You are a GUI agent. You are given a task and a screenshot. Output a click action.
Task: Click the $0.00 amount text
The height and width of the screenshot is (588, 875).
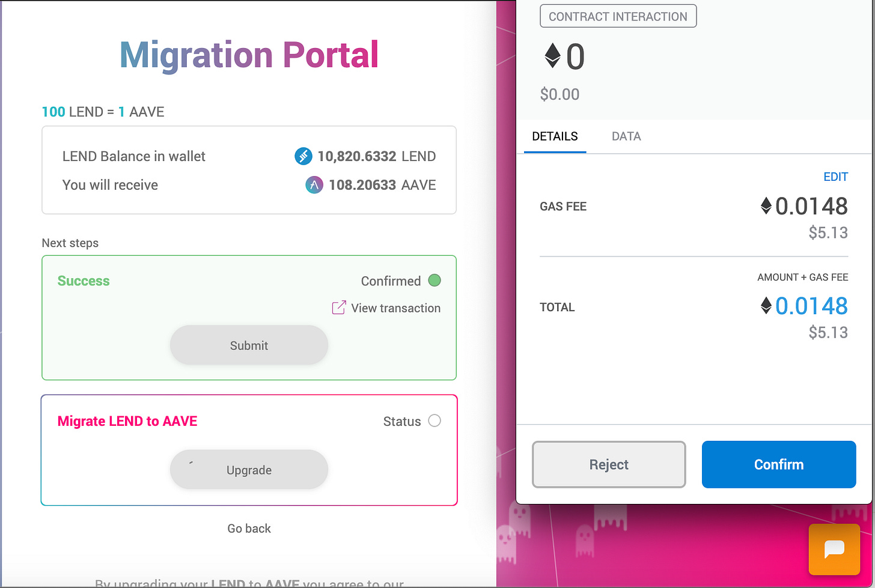[x=559, y=94]
